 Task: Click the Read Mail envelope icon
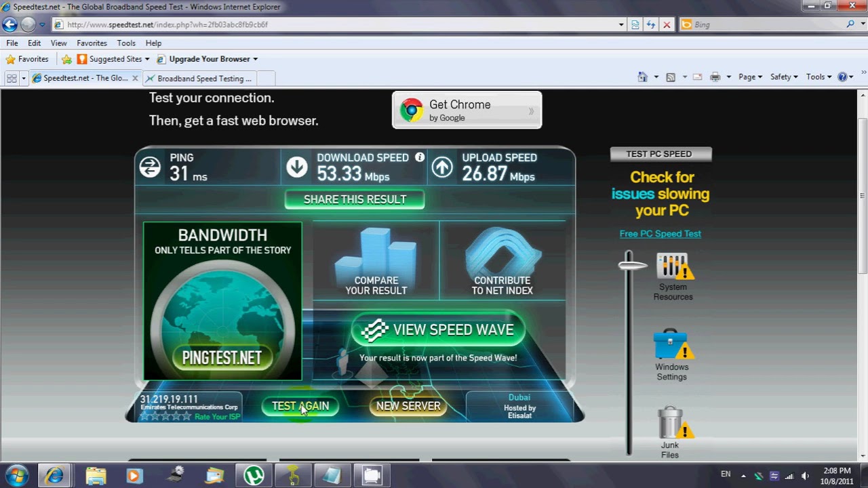click(697, 77)
